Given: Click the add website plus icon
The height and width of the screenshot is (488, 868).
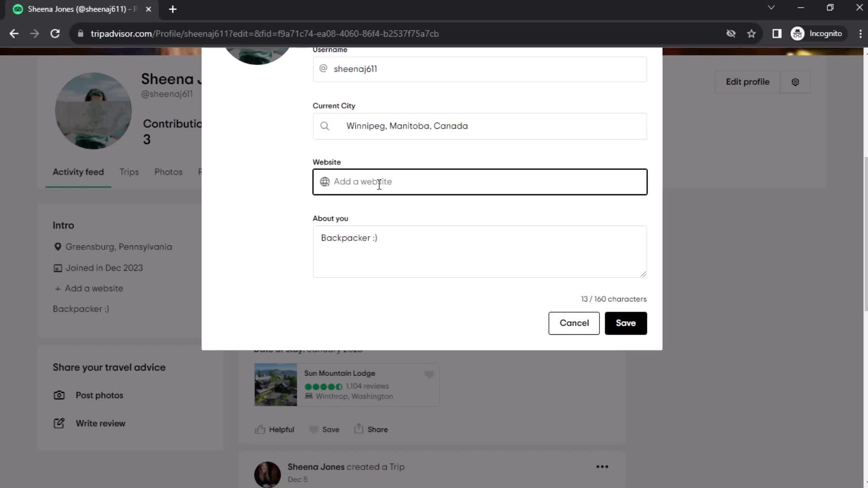Looking at the screenshot, I should 58,289.
